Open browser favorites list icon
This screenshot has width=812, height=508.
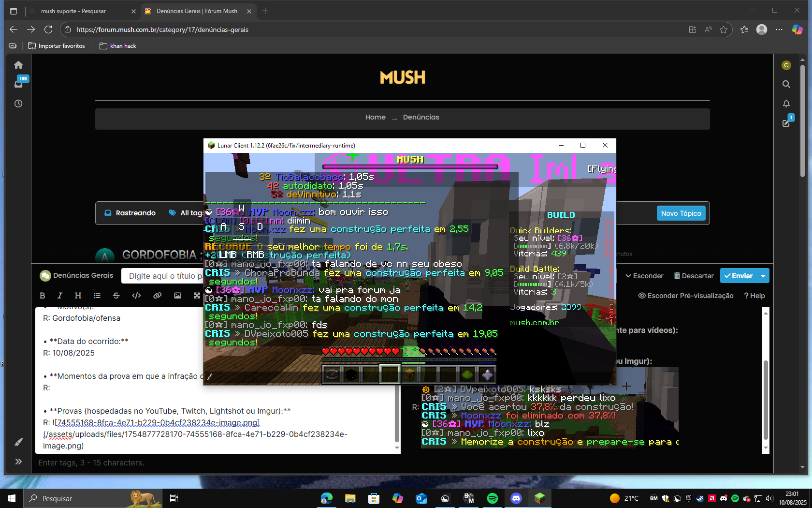pos(744,30)
